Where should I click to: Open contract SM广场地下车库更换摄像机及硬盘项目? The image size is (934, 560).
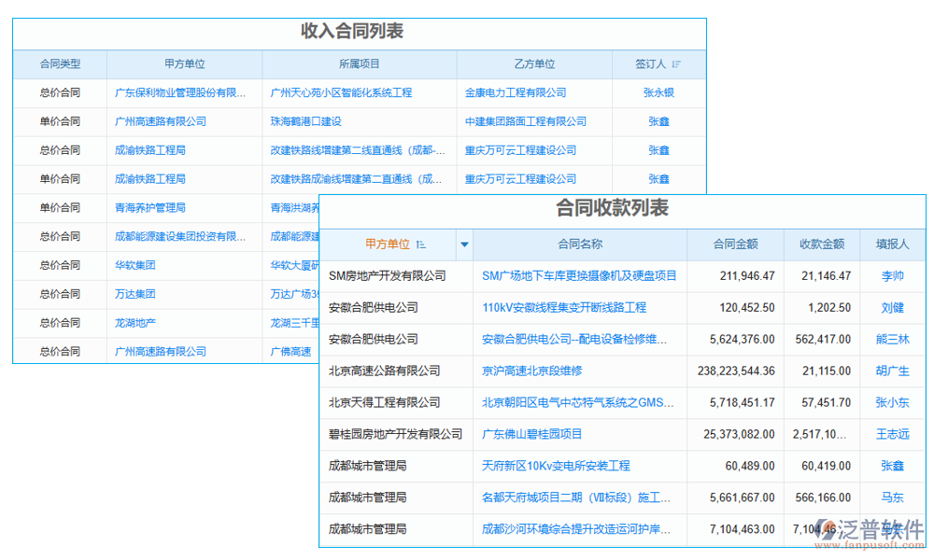579,275
